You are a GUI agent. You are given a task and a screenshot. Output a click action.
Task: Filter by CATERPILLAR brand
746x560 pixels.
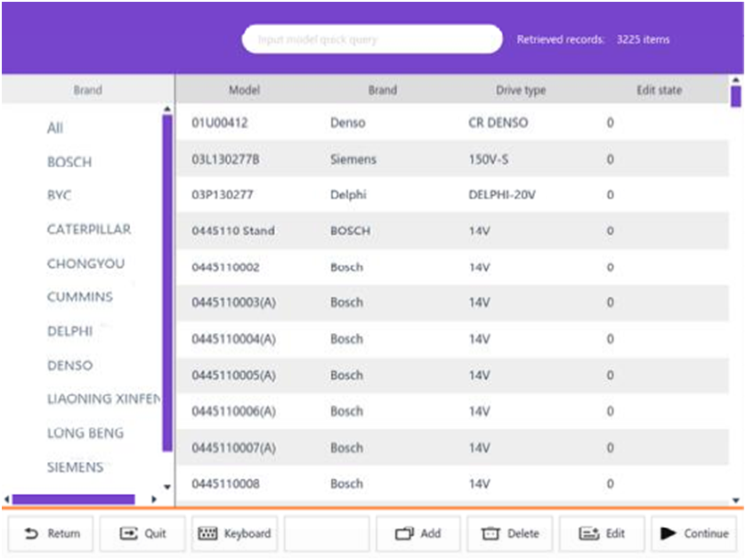(88, 229)
